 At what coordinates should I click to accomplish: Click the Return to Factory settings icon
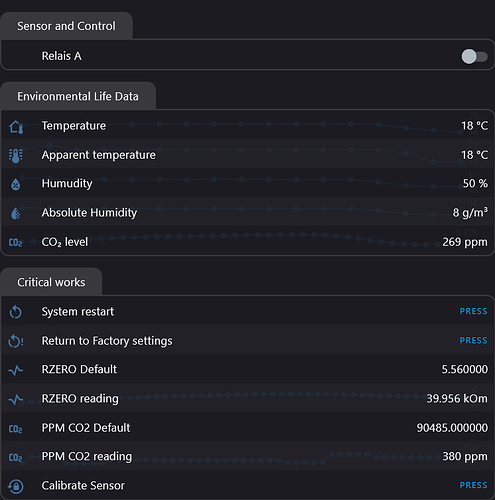[16, 341]
